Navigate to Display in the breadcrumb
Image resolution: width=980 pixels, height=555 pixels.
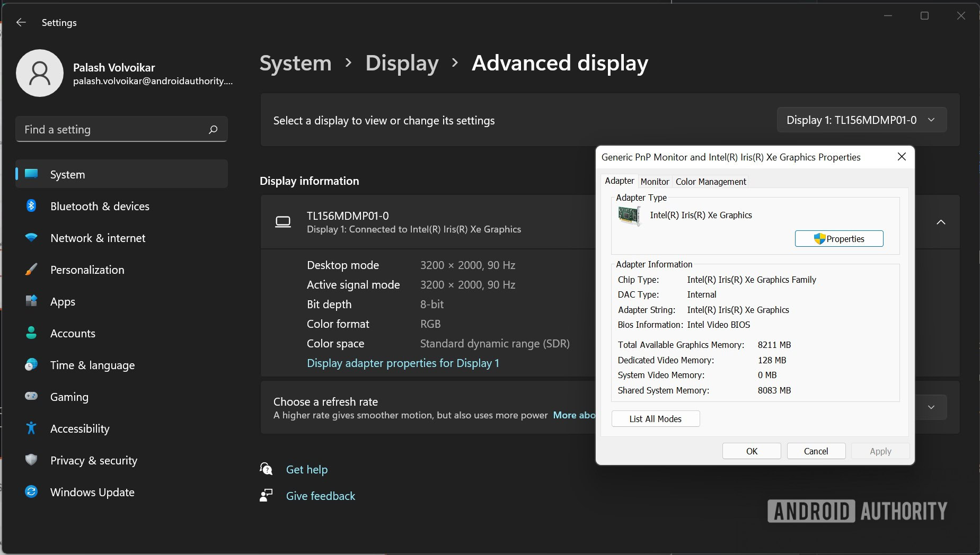pyautogui.click(x=402, y=63)
